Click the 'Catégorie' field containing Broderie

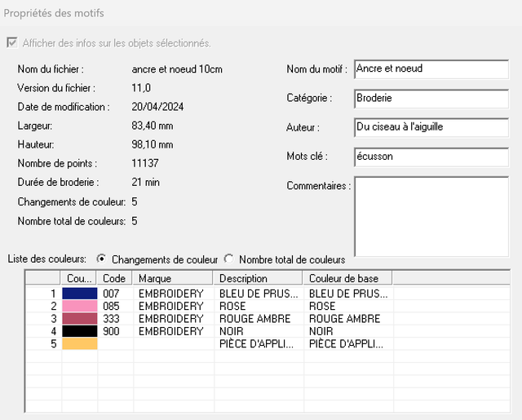click(x=431, y=99)
